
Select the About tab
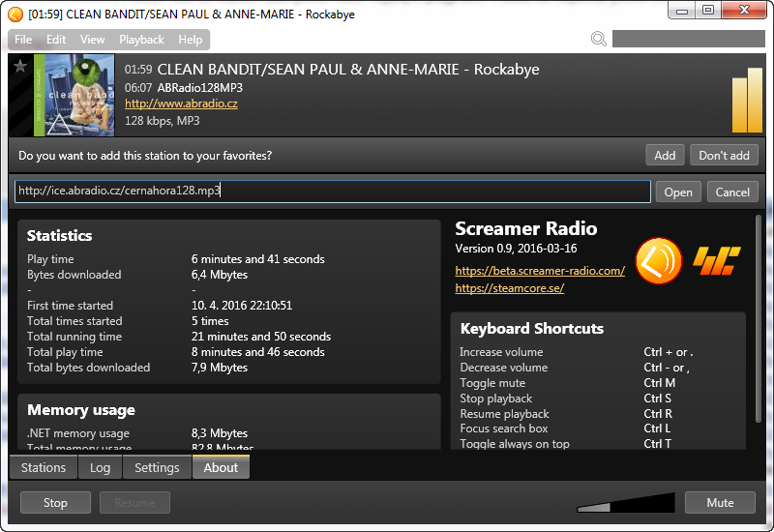(221, 467)
